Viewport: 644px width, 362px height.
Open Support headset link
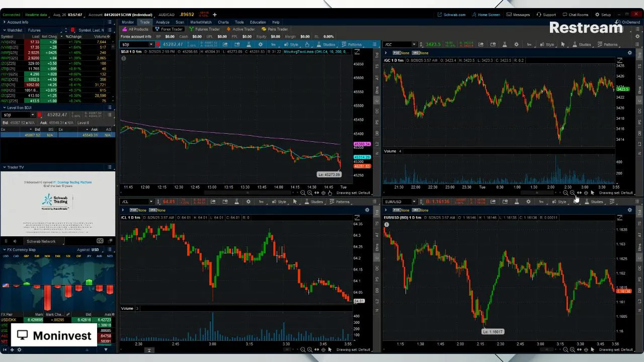coord(546,15)
